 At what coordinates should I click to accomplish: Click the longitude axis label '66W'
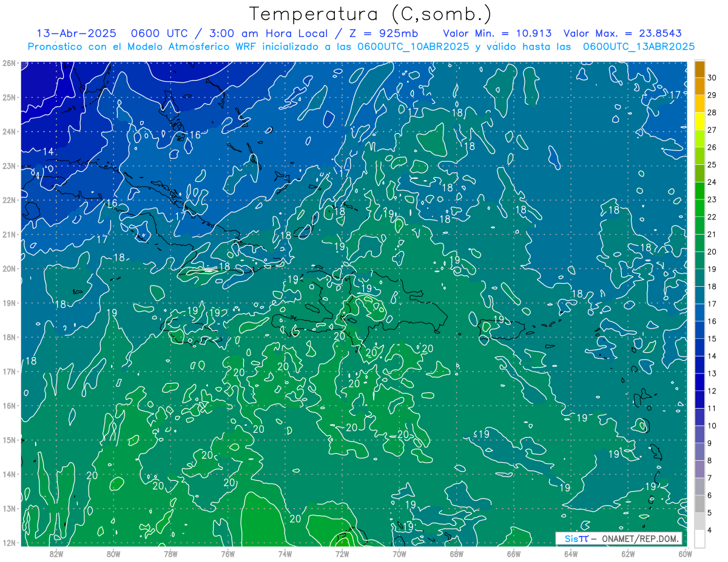(513, 553)
